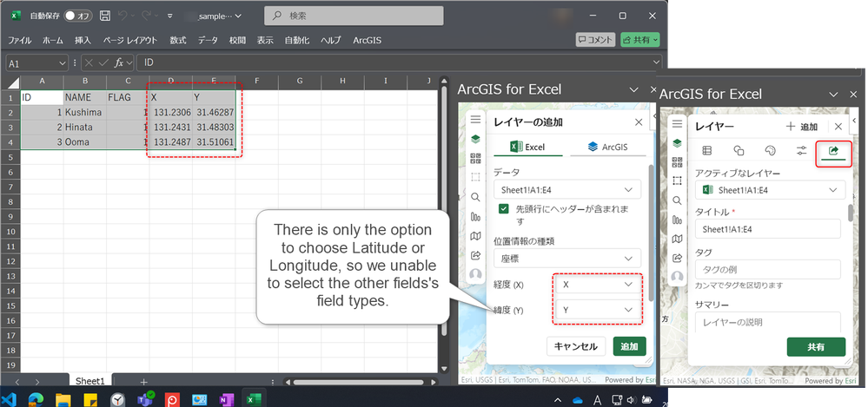Open Visual Studio Code from the taskbar
Image resolution: width=868 pixels, height=407 pixels.
pyautogui.click(x=10, y=398)
